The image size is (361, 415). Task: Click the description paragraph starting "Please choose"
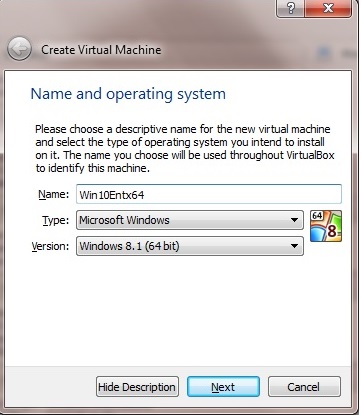[185, 149]
